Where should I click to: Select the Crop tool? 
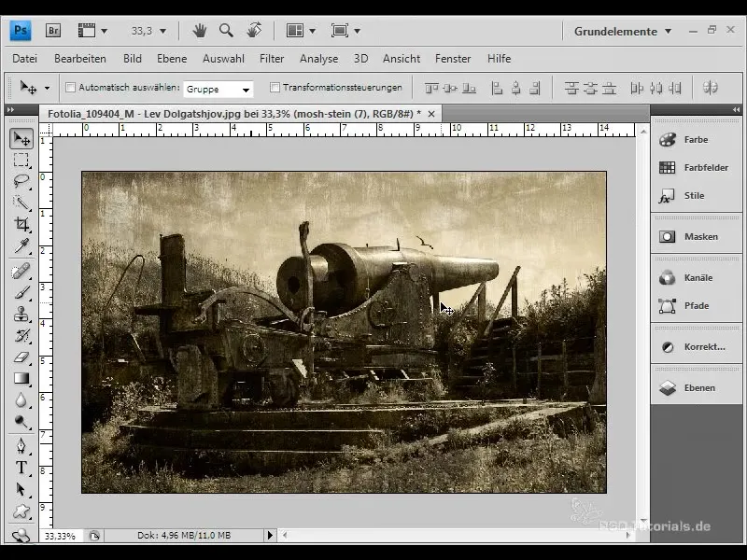tap(21, 224)
